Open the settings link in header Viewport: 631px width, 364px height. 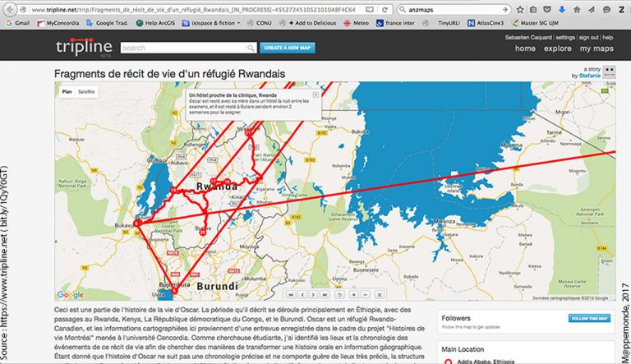pos(564,37)
